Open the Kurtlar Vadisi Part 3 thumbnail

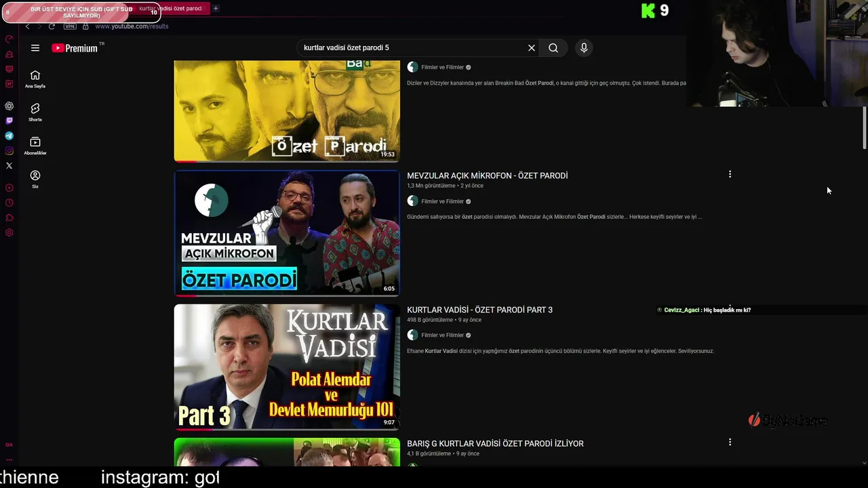[x=287, y=367]
